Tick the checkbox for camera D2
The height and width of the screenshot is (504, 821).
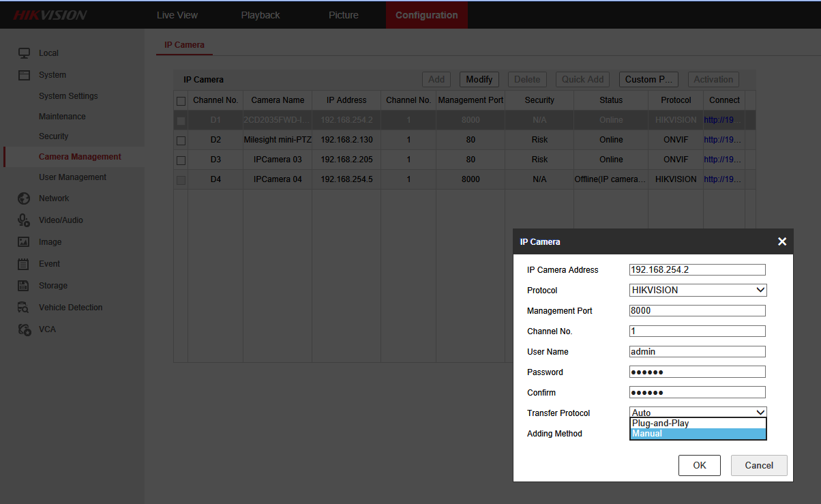tap(181, 140)
